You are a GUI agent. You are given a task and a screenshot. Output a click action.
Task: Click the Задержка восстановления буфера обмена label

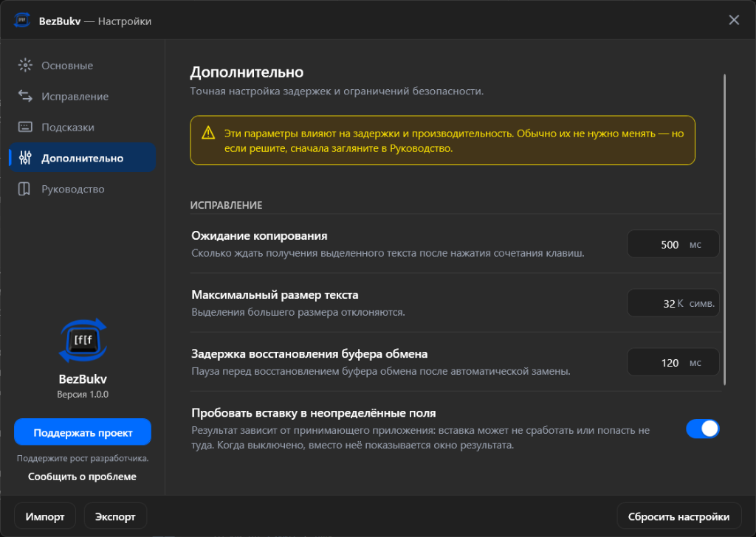click(309, 353)
